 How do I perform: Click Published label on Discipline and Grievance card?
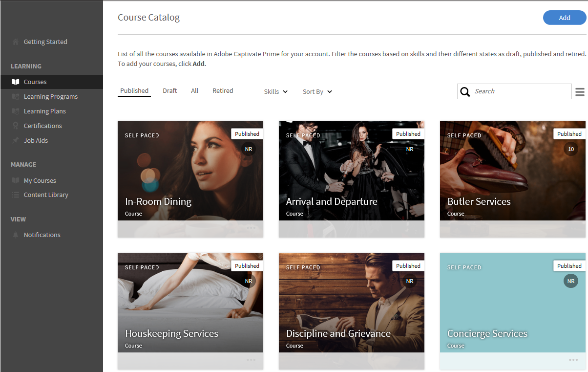click(408, 266)
